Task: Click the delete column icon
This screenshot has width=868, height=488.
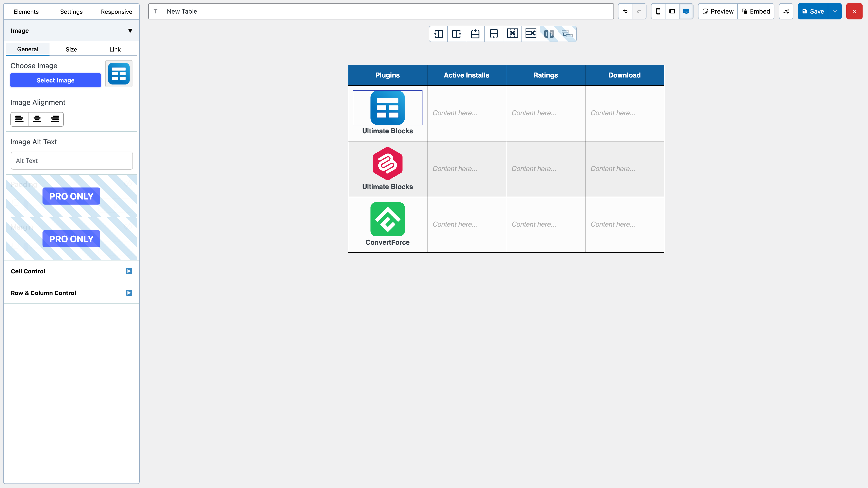Action: (x=512, y=34)
